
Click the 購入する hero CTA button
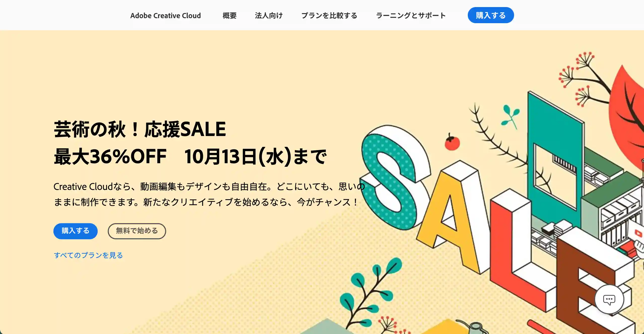coord(76,231)
